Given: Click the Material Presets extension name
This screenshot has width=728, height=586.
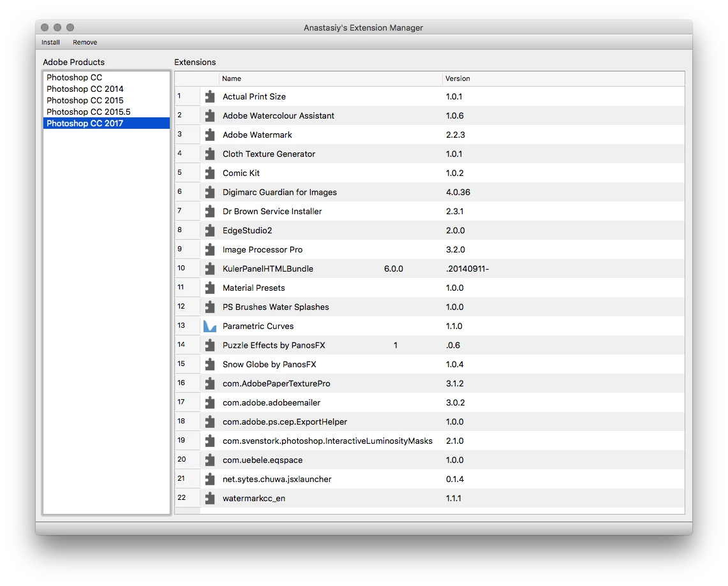Looking at the screenshot, I should (x=253, y=288).
